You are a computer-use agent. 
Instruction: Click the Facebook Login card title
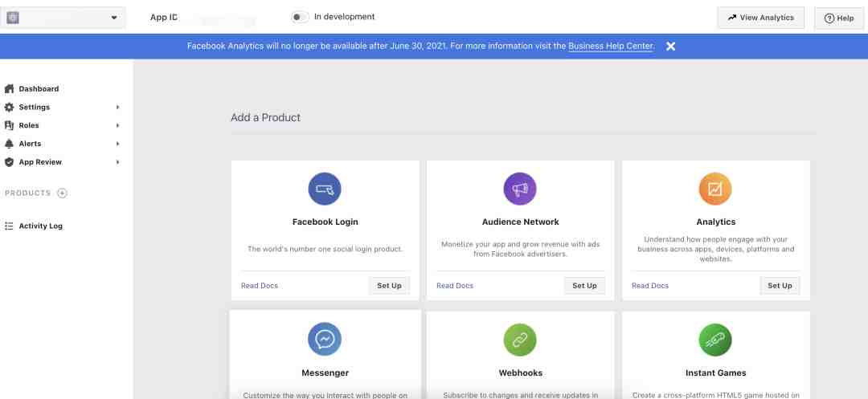click(325, 222)
